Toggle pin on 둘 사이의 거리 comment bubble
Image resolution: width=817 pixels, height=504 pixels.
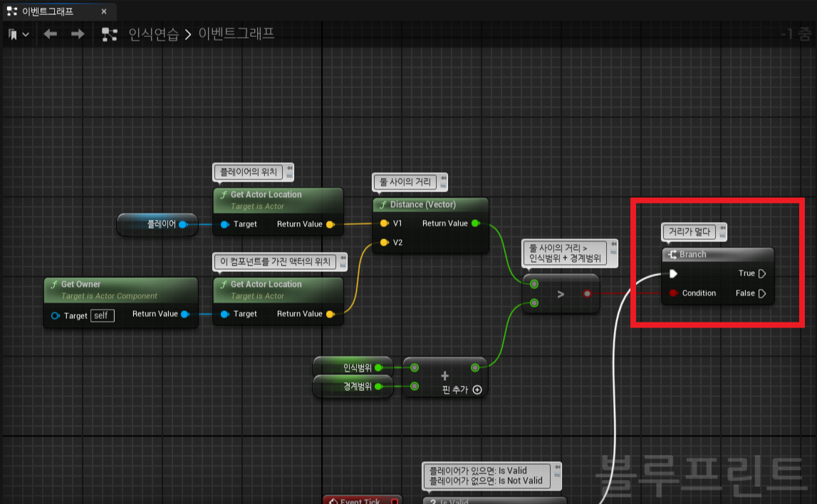pos(443,178)
